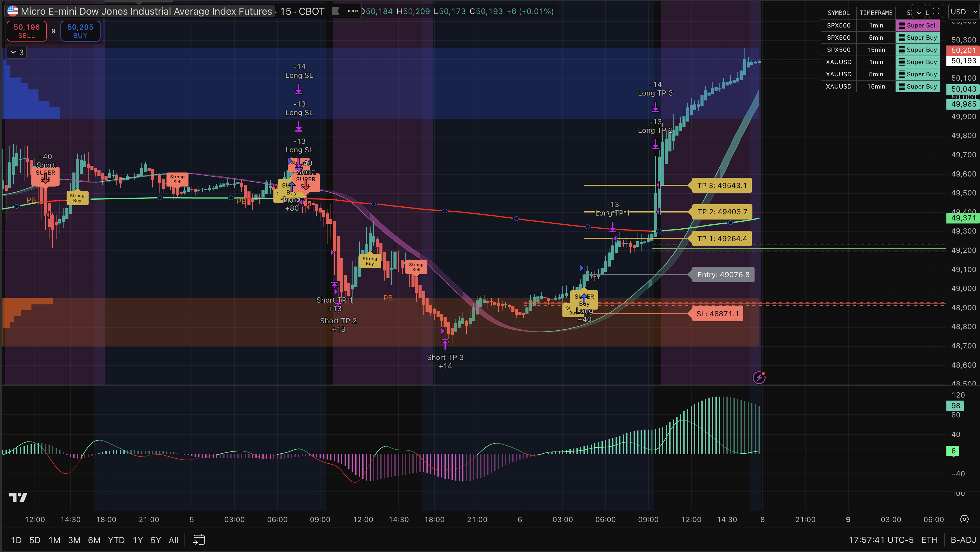Click the SELL 50,196 button
Viewport: 980px width, 552px height.
pos(27,31)
